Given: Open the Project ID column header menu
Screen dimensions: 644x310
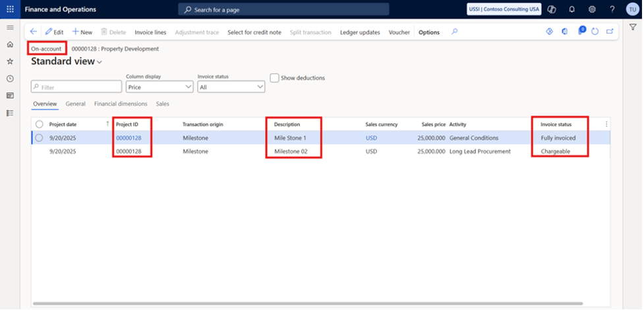Looking at the screenshot, I should click(x=127, y=124).
